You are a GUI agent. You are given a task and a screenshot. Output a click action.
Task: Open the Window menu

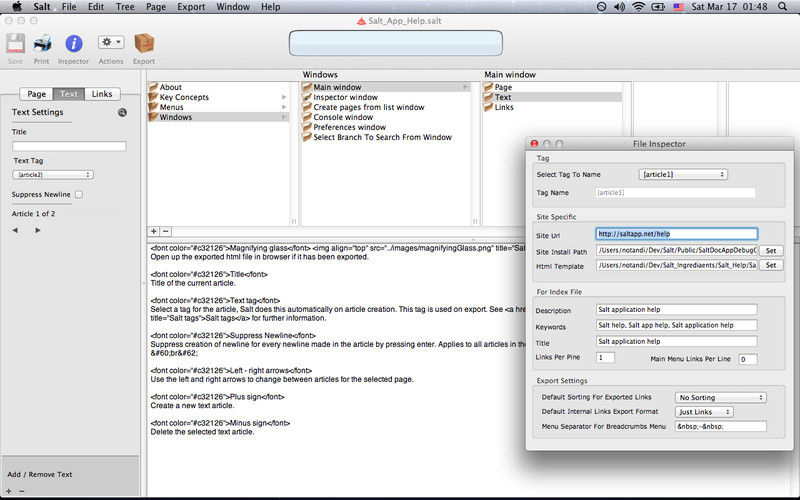click(x=233, y=7)
